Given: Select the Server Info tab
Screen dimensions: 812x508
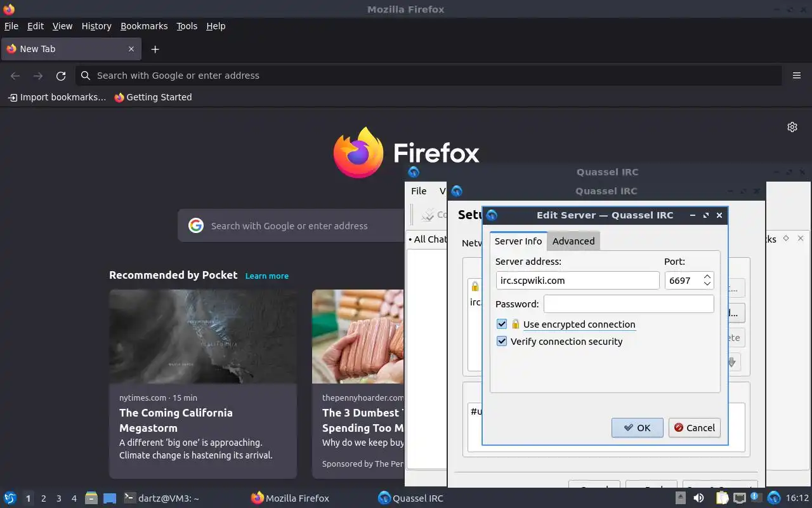Looking at the screenshot, I should tap(518, 241).
